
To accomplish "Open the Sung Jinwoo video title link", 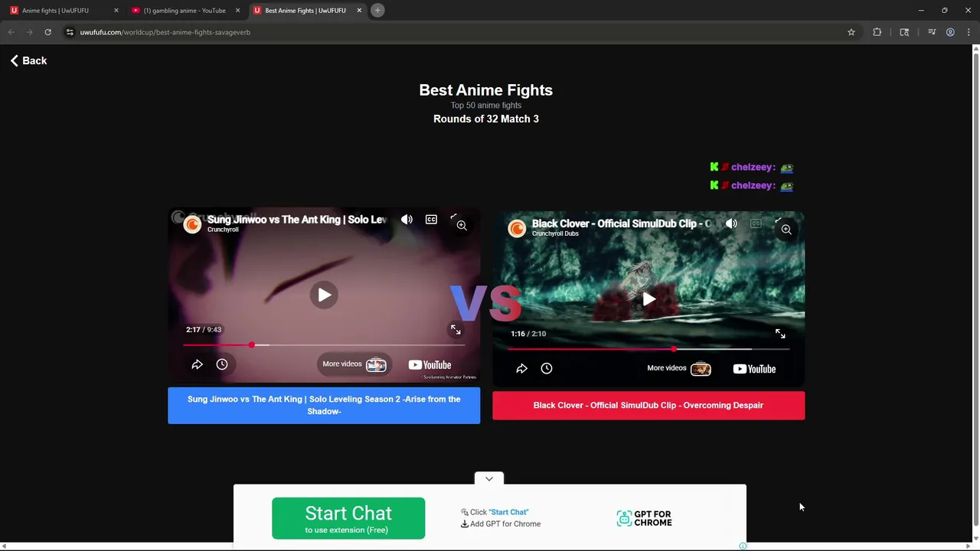I will [297, 220].
